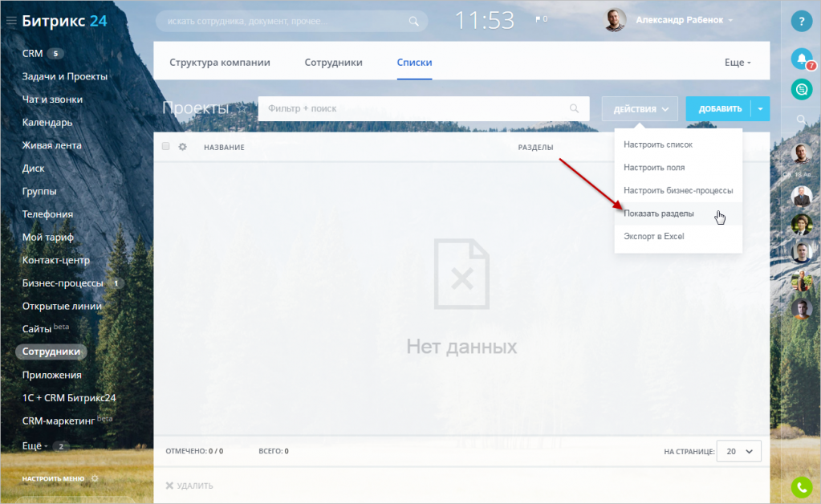This screenshot has width=821, height=504.
Task: Click the Фильтр + поиск field
Action: pyautogui.click(x=424, y=108)
